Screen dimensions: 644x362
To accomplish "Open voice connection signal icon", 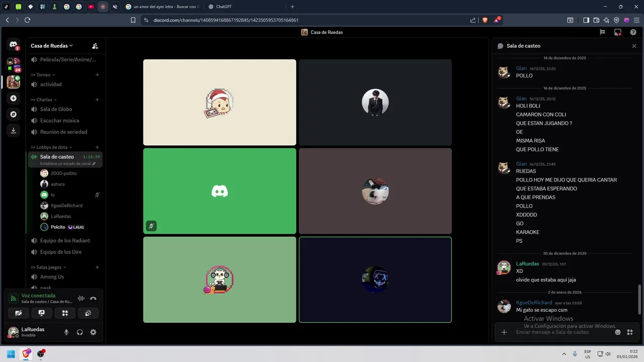I will pyautogui.click(x=14, y=298).
